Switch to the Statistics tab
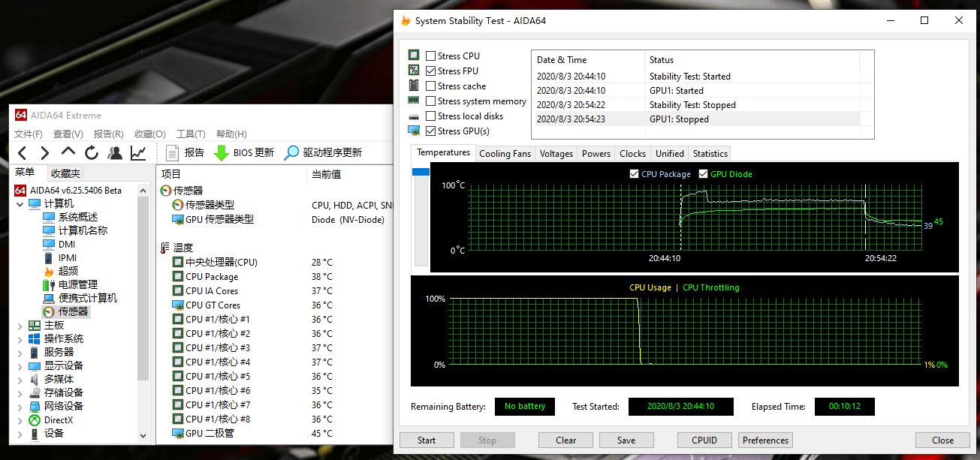Viewport: 980px width, 460px height. click(710, 154)
